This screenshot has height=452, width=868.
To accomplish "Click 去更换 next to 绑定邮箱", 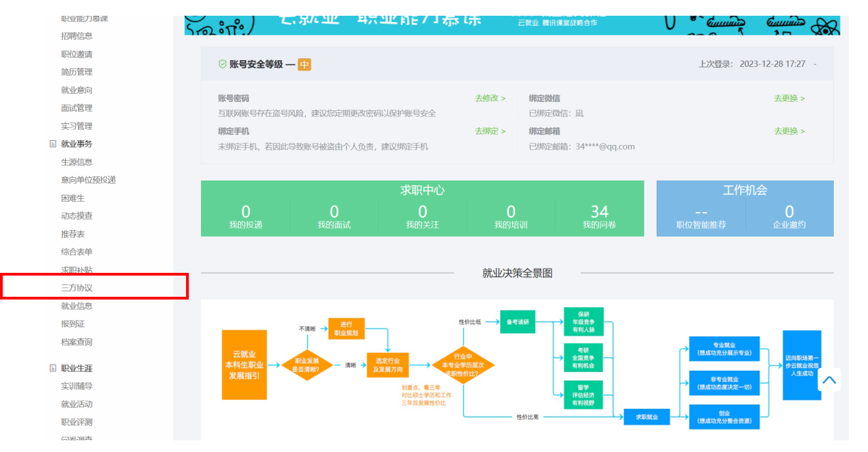I will 789,131.
